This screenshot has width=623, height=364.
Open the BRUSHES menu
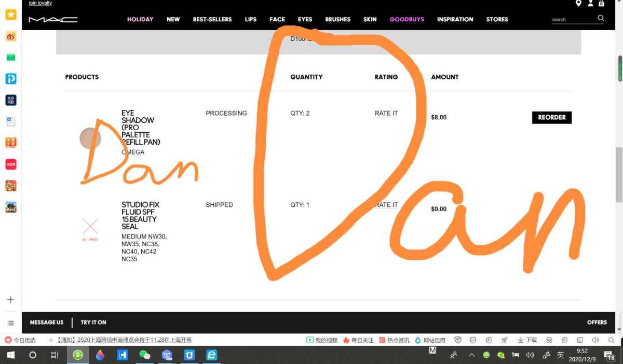(338, 20)
